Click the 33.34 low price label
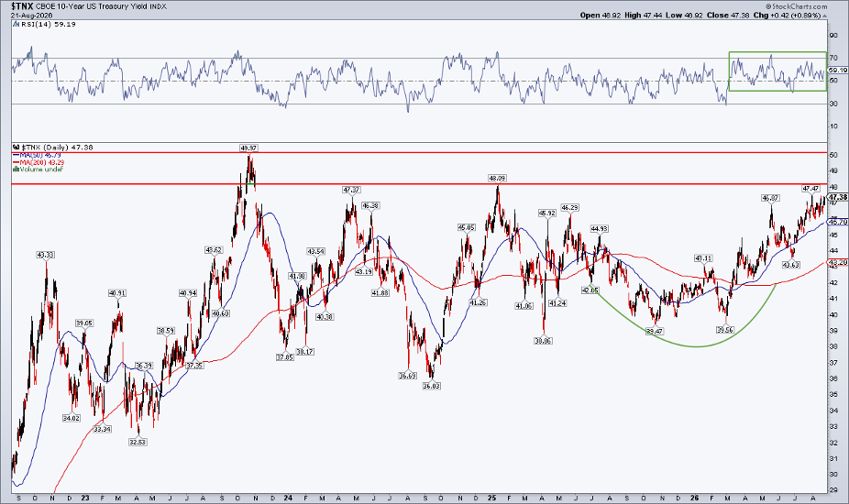This screenshot has width=849, height=504. (x=102, y=429)
